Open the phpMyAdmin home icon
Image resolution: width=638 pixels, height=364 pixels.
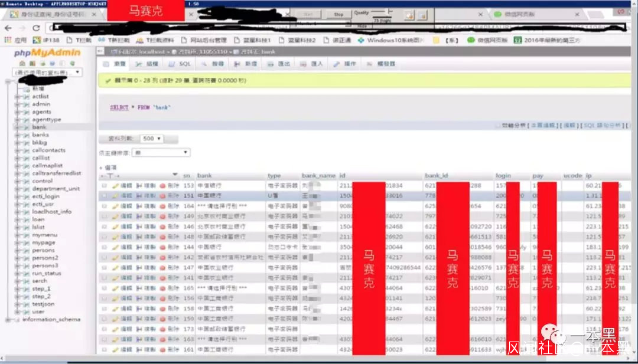(22, 63)
